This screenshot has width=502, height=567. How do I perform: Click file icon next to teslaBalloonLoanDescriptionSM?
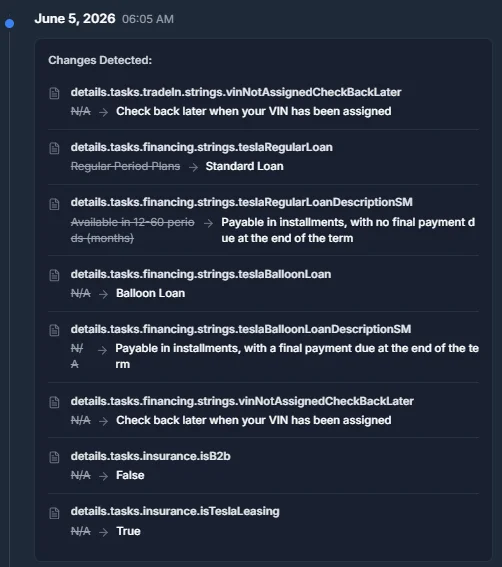click(54, 330)
